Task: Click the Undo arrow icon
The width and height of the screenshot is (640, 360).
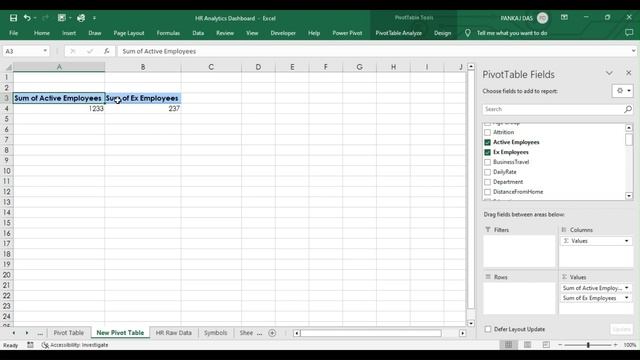Action: click(27, 18)
